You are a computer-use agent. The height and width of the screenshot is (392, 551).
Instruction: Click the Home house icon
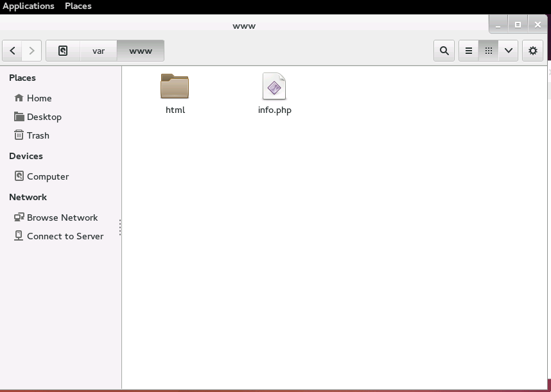click(19, 98)
